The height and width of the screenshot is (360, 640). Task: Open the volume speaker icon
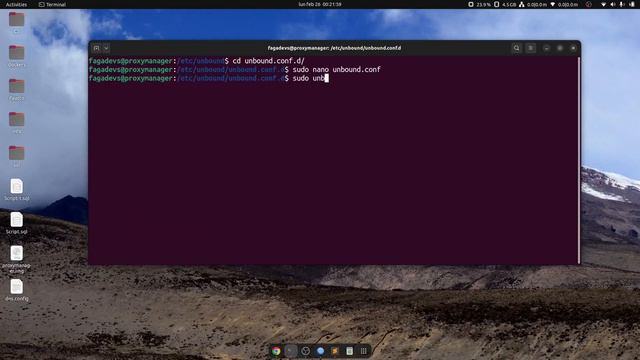click(613, 4)
